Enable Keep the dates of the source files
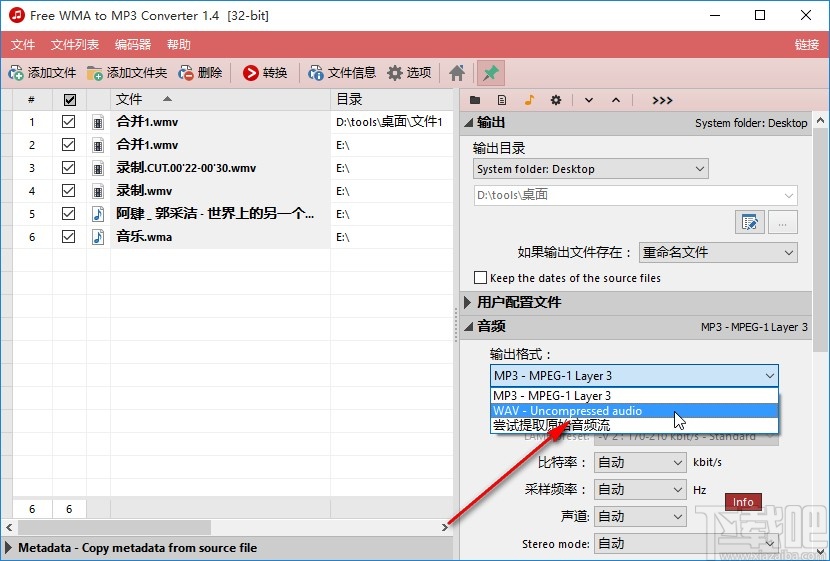Image resolution: width=830 pixels, height=561 pixels. pos(480,277)
